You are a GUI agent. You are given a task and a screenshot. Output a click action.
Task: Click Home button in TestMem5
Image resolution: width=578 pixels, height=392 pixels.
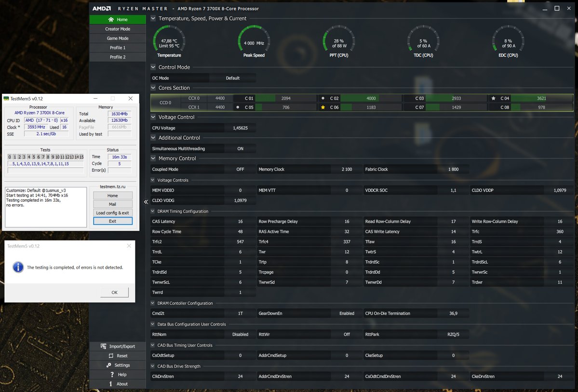point(113,196)
